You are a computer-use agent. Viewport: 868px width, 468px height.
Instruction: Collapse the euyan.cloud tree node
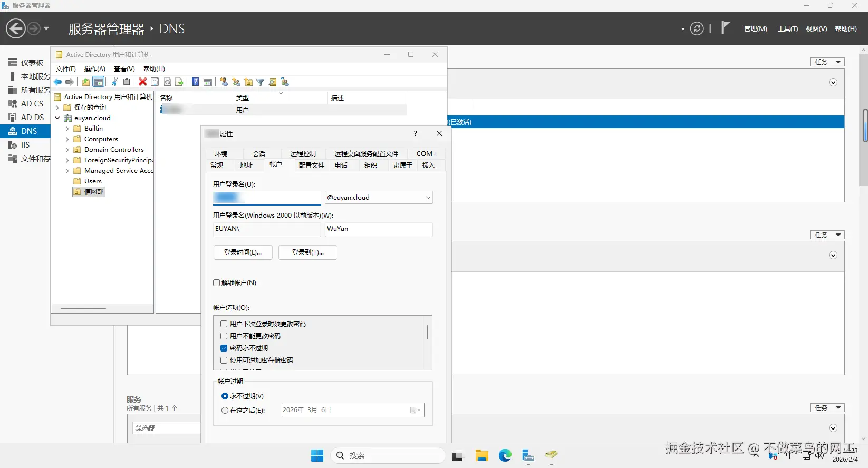[57, 118]
